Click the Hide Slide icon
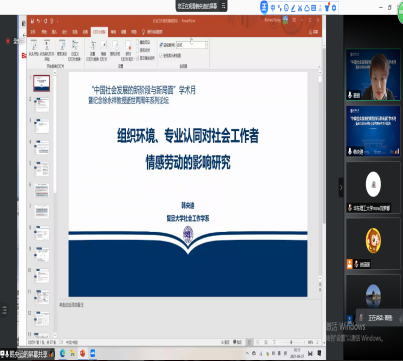 coord(103,49)
